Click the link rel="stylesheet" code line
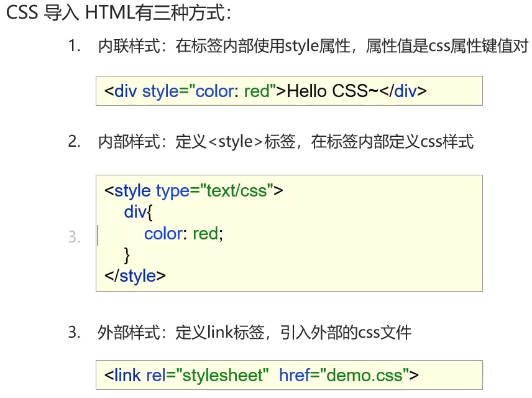The height and width of the screenshot is (398, 532). (262, 375)
